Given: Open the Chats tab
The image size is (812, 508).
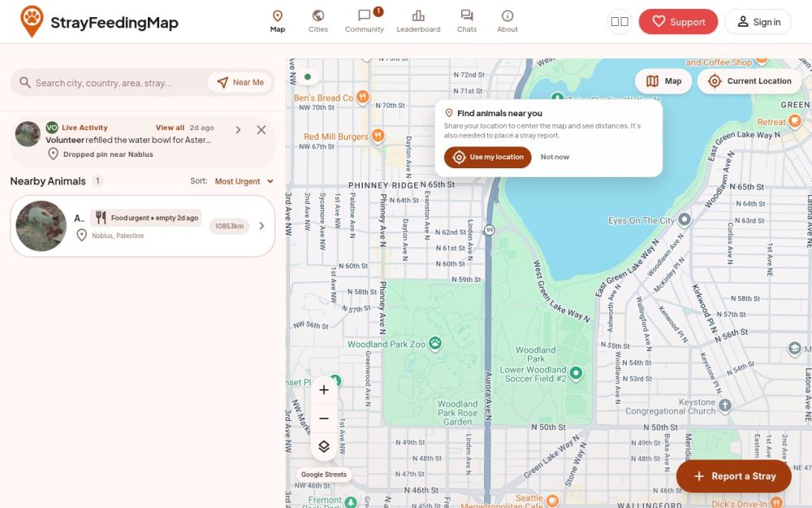Looking at the screenshot, I should pos(467,22).
